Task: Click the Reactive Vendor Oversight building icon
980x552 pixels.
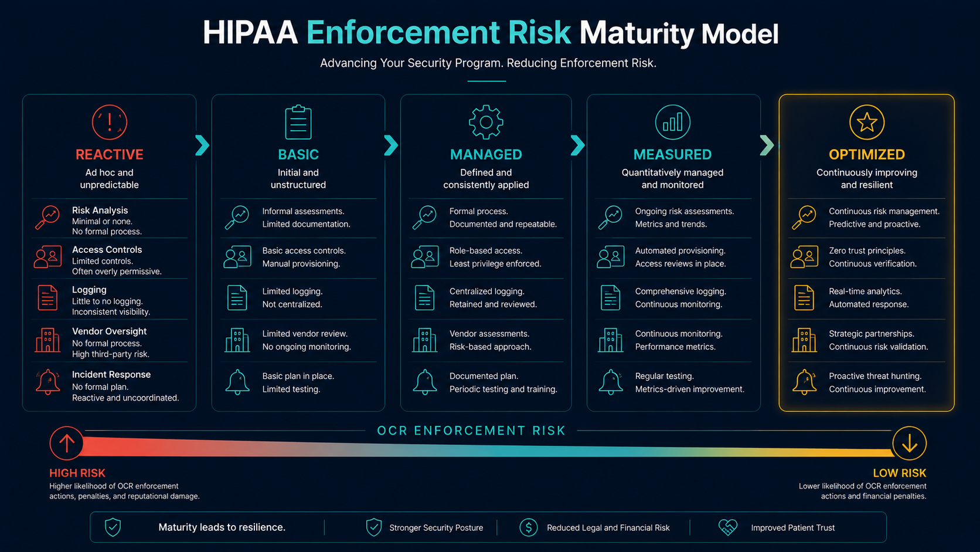Action: coord(47,340)
